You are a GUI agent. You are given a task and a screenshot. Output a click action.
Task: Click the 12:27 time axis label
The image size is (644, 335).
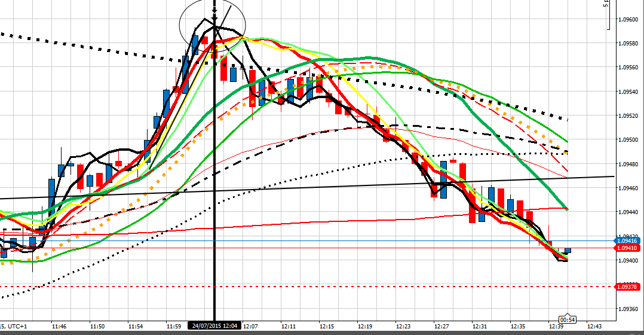(x=441, y=327)
